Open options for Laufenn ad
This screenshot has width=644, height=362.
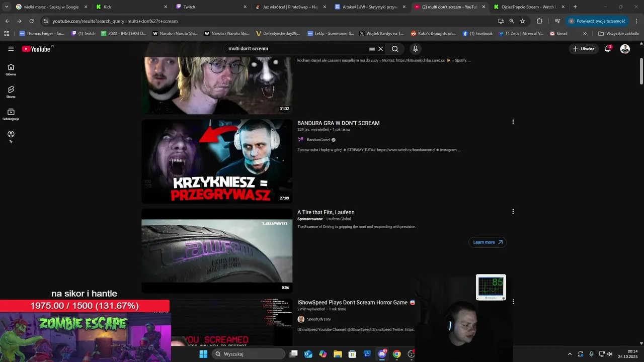[513, 212]
